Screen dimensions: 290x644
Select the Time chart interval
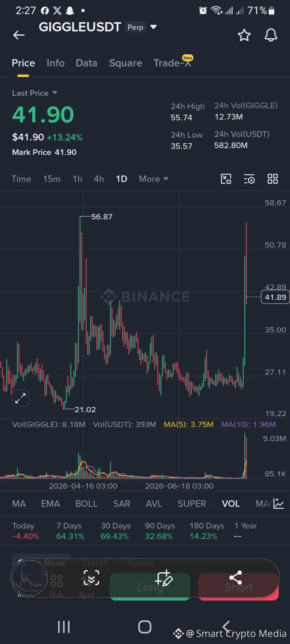point(21,179)
